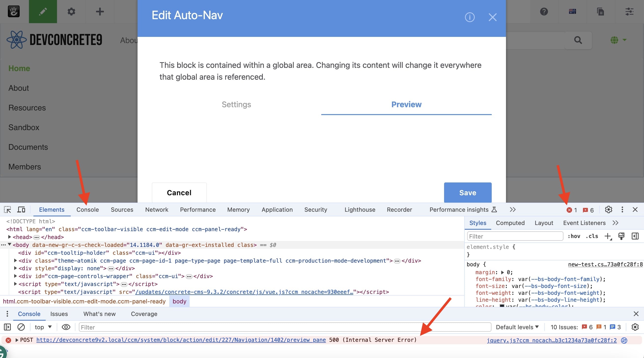Viewport: 644px width, 358px height.
Task: Toggle the DevTools device toolbar icon
Action: [x=21, y=209]
